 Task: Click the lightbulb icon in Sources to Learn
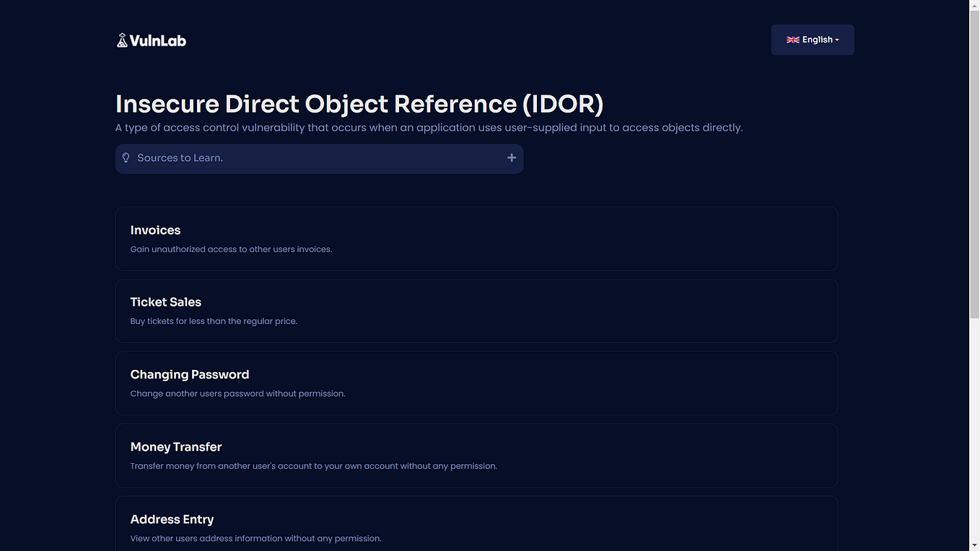point(126,157)
